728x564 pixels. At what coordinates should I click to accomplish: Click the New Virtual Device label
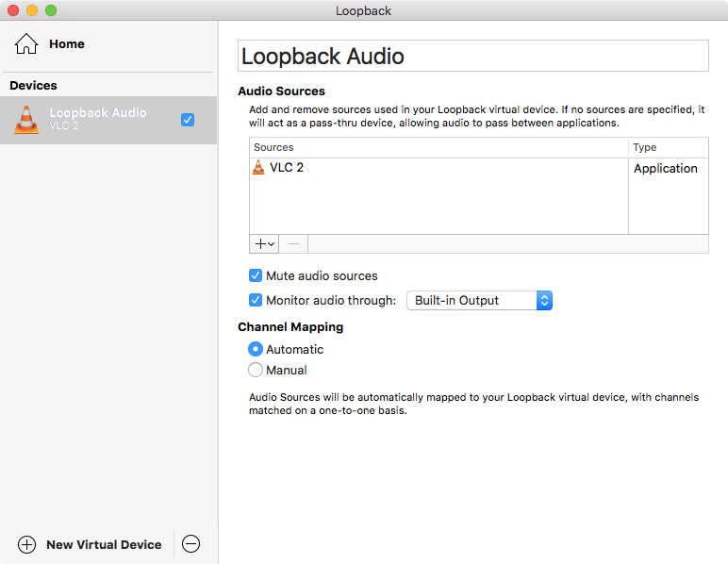104,544
